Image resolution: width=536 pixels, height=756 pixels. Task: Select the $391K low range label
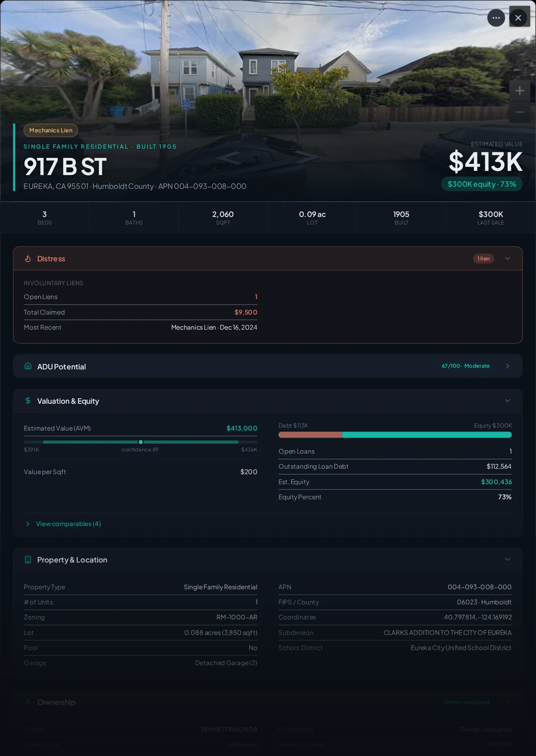[x=32, y=449]
